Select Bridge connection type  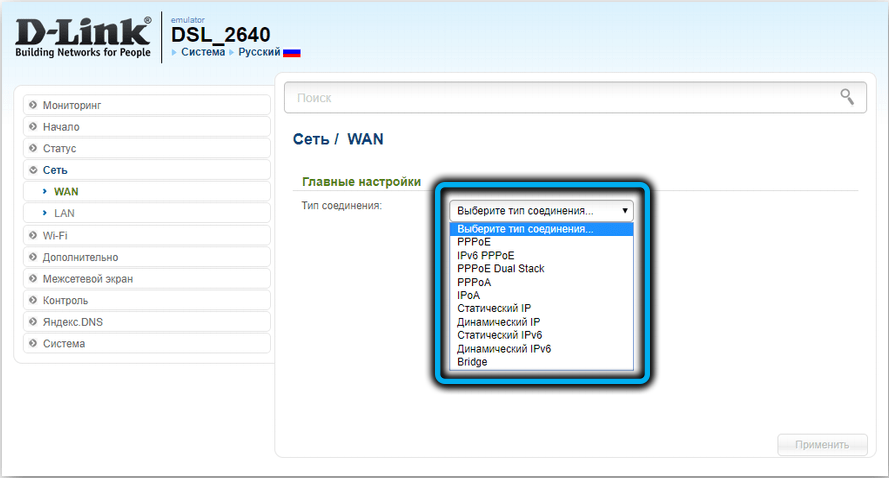point(472,362)
